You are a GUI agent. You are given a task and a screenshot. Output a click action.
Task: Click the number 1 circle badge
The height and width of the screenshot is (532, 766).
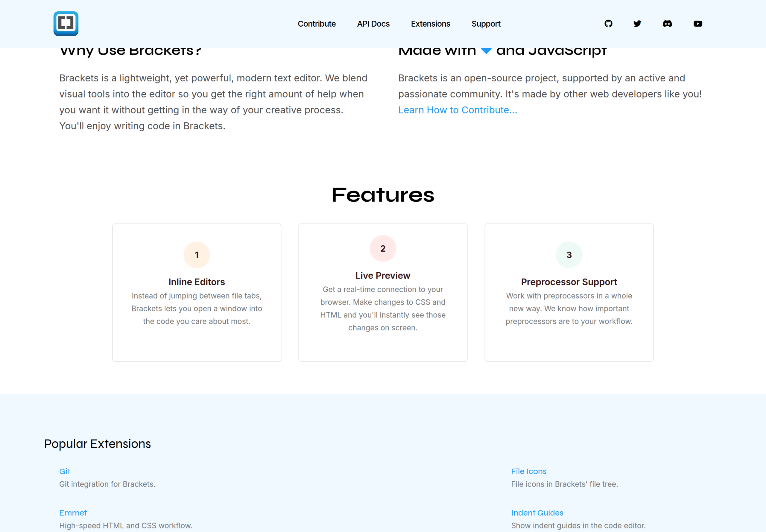pyautogui.click(x=197, y=255)
